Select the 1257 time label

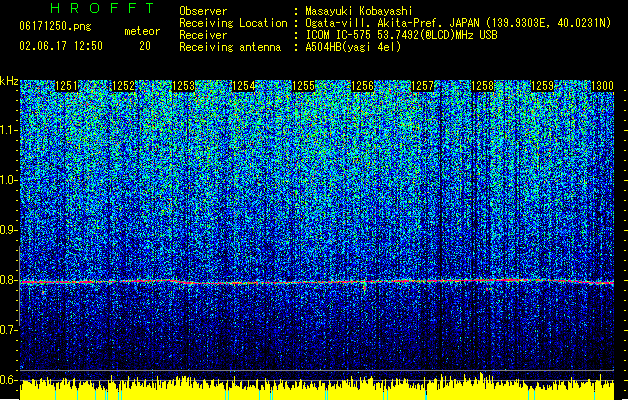[423, 86]
